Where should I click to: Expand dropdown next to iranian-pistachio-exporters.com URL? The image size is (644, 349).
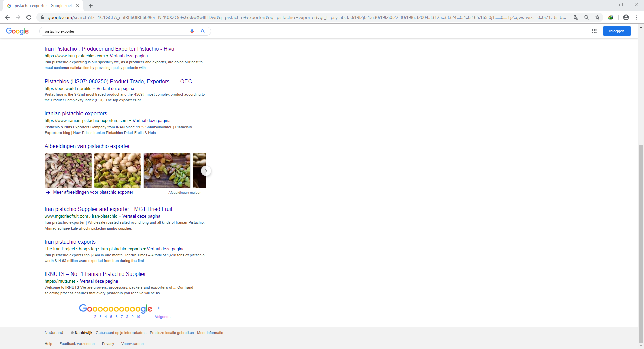[x=130, y=121]
